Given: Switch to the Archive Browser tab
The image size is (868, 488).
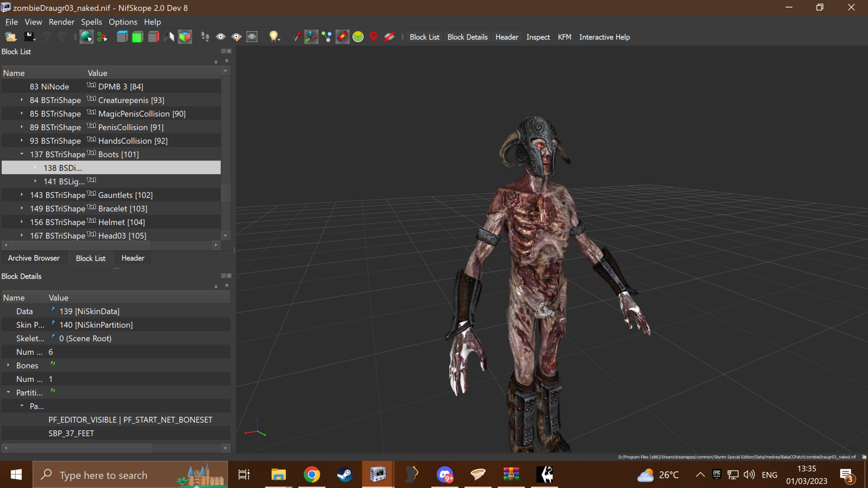Looking at the screenshot, I should (x=34, y=258).
